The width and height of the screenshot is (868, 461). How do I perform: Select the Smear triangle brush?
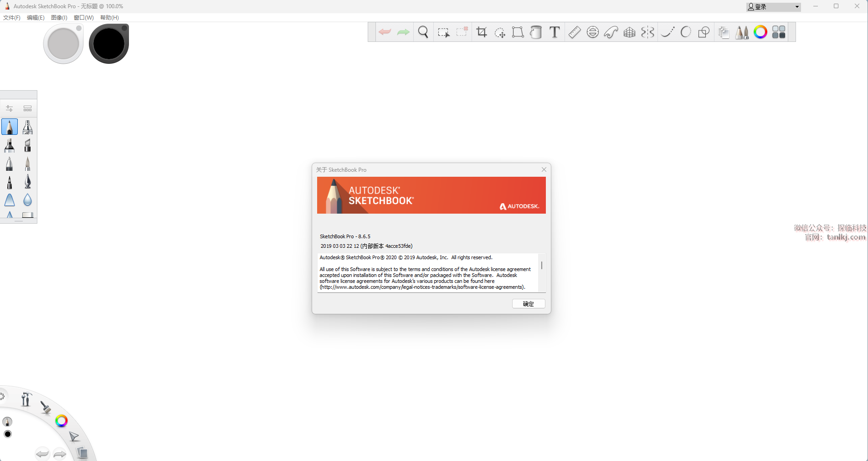(x=10, y=200)
